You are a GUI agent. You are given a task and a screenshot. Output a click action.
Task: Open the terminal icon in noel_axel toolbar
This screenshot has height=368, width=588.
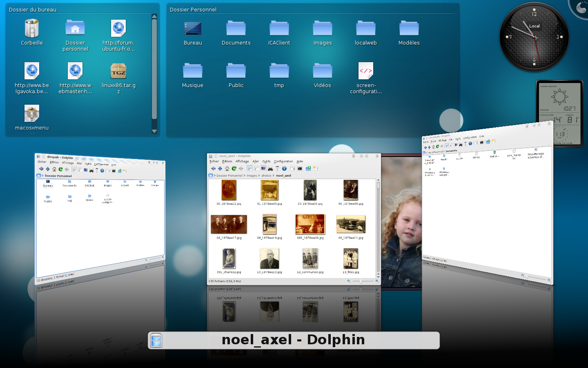300,168
